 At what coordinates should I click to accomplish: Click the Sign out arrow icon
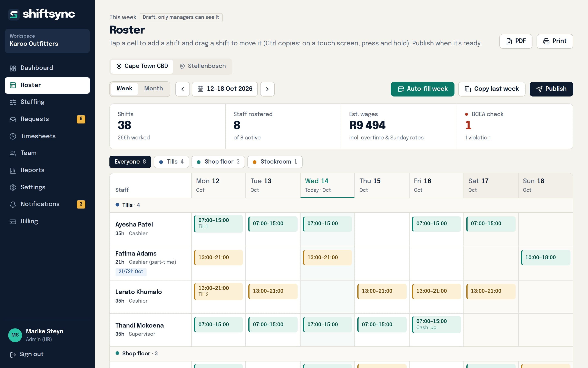click(x=13, y=355)
